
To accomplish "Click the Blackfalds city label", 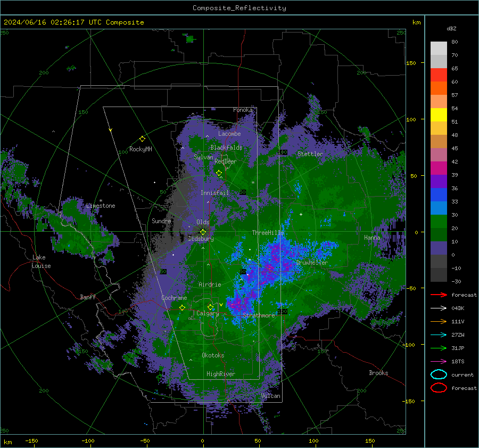I will point(226,148).
